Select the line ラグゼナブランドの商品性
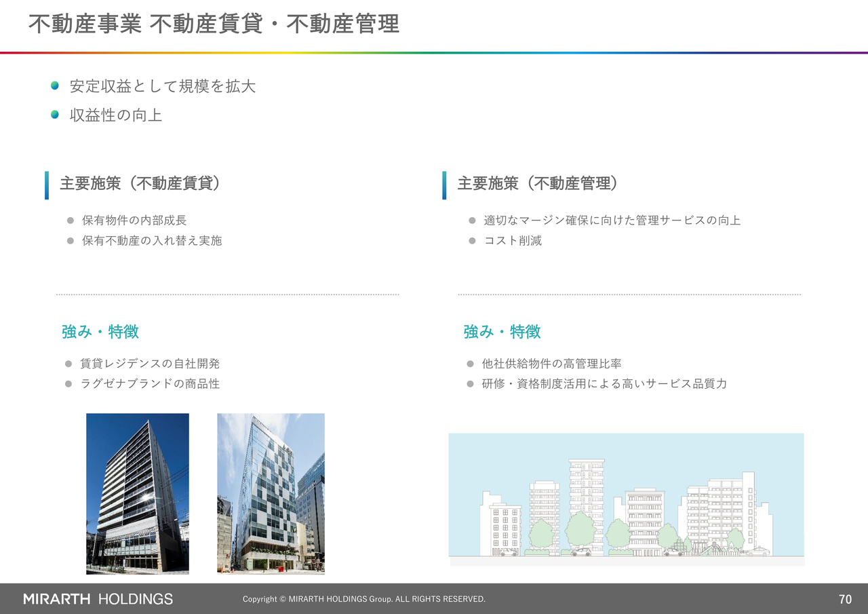The width and height of the screenshot is (868, 614). click(x=150, y=384)
